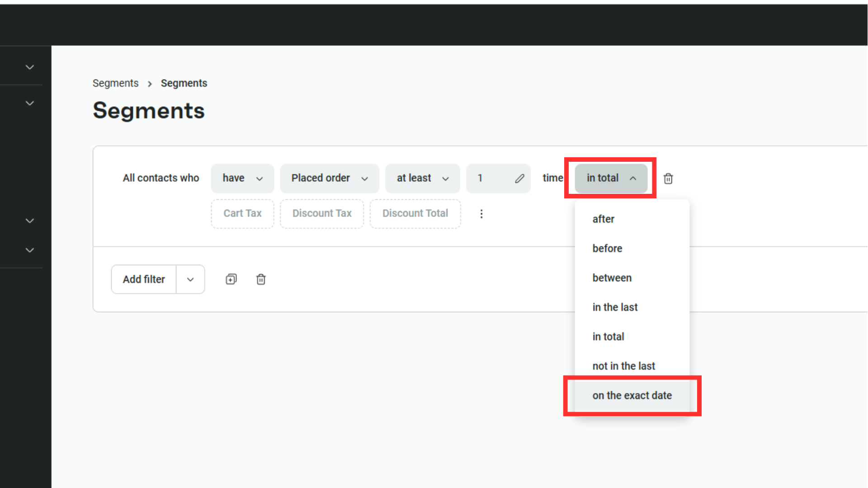The height and width of the screenshot is (488, 868).
Task: Collapse the 'in total' time dropdown
Action: click(x=611, y=178)
